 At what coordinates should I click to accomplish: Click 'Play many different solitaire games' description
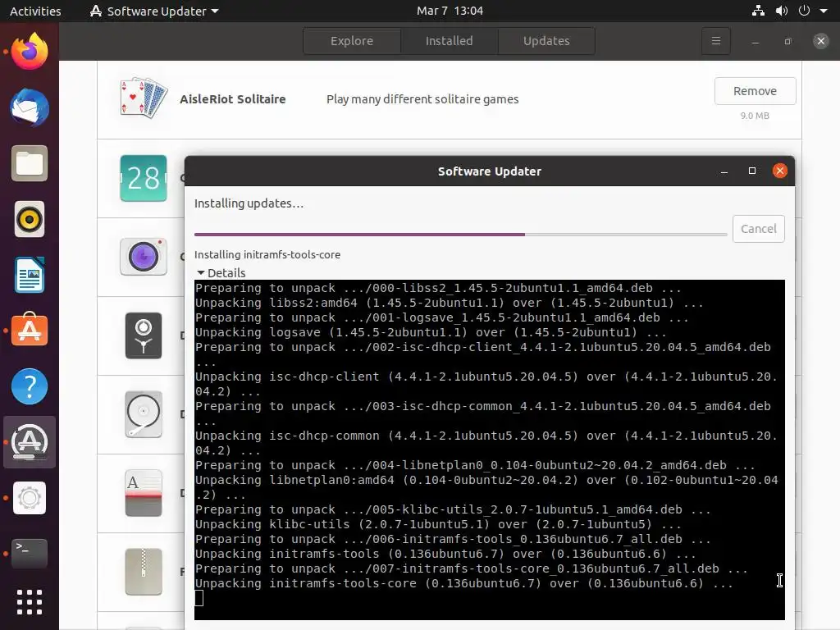[422, 99]
